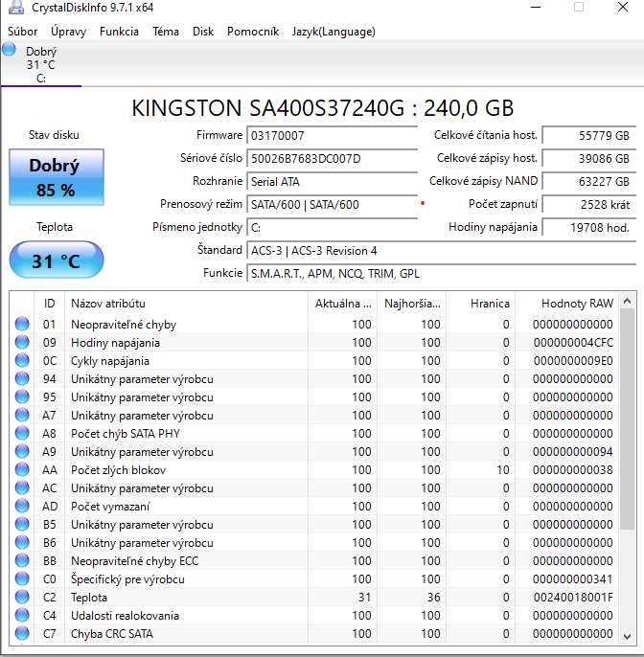Click status orb of attribute ID A7
The height and width of the screenshot is (657, 644).
22,415
